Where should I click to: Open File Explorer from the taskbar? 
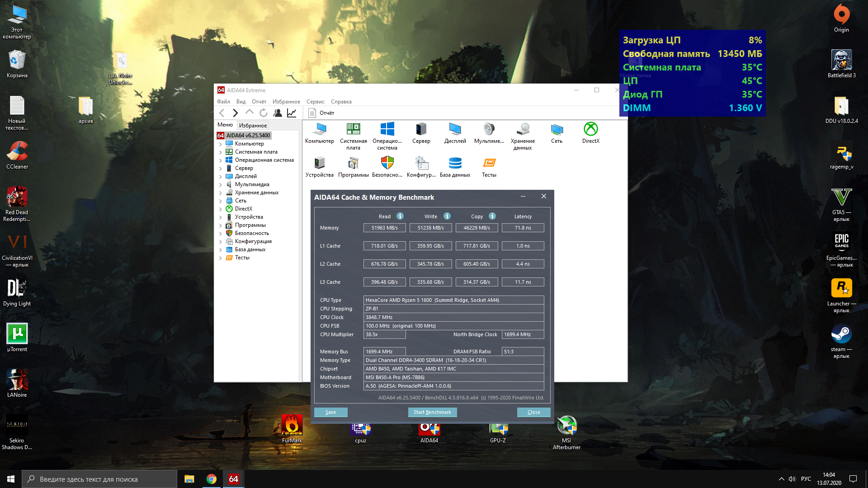pyautogui.click(x=189, y=479)
